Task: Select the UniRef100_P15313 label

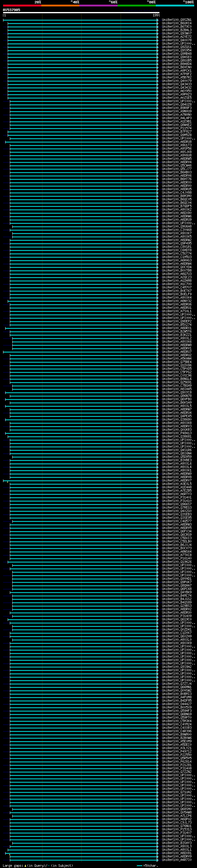Action: [x=177, y=829]
